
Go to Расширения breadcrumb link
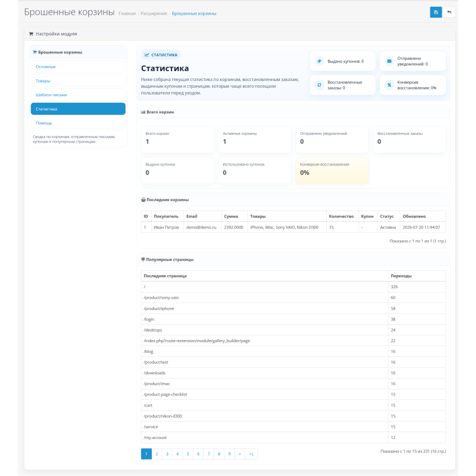(x=153, y=14)
